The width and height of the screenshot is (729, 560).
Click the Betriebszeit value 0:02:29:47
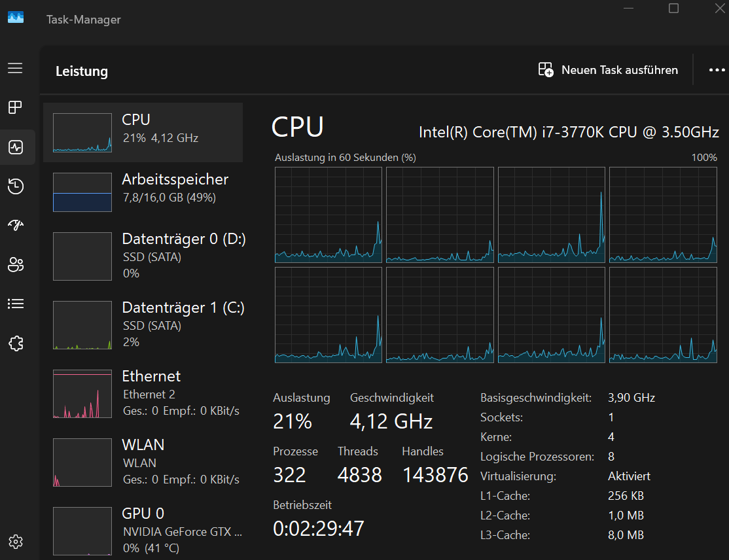319,529
